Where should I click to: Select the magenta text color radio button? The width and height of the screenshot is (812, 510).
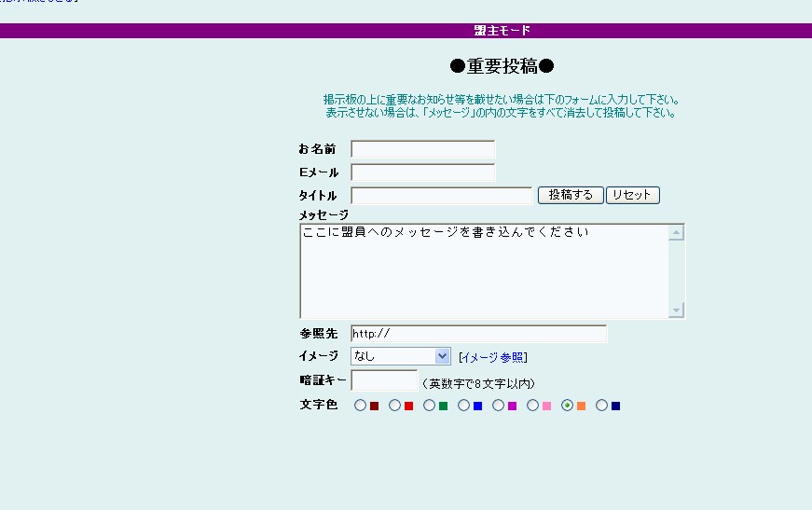(x=498, y=406)
